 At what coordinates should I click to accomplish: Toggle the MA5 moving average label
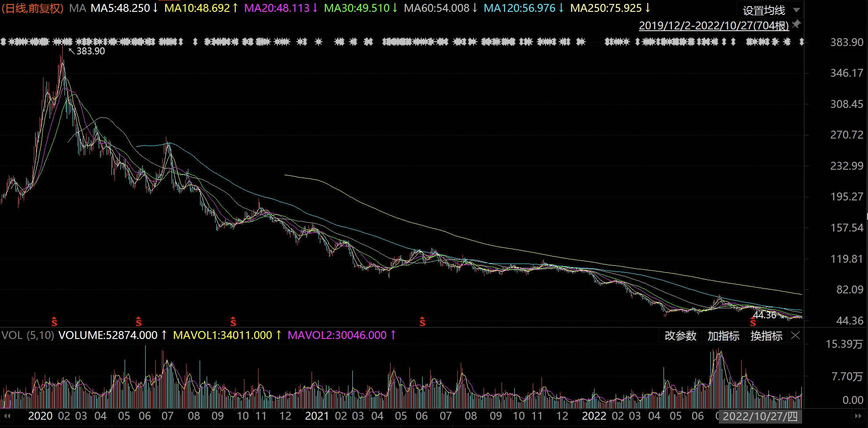(x=124, y=8)
